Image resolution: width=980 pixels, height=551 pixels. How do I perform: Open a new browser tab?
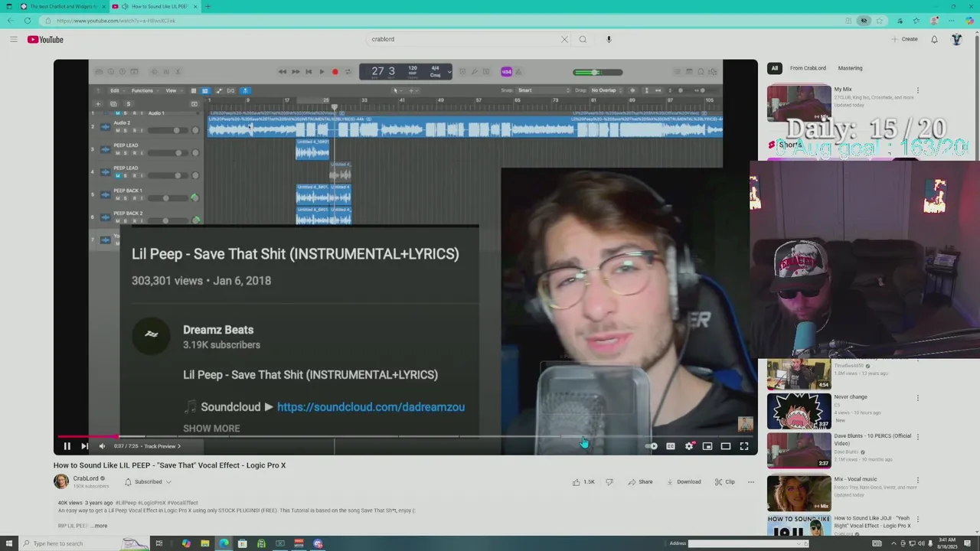tap(207, 6)
